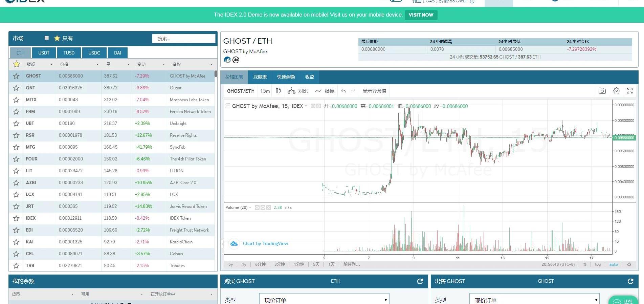
Task: Click the market search (搜索) field
Action: click(184, 39)
